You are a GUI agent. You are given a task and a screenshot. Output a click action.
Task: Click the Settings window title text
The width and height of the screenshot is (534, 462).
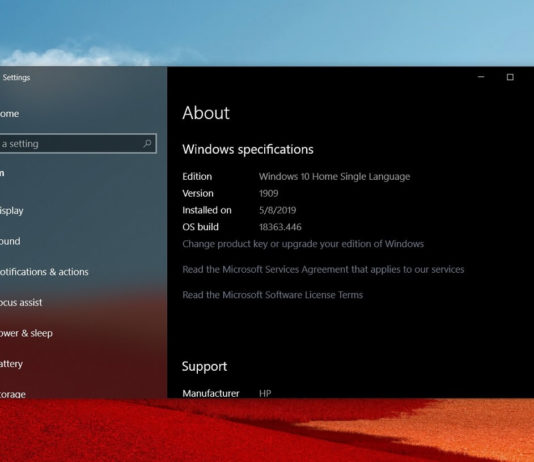tap(16, 78)
